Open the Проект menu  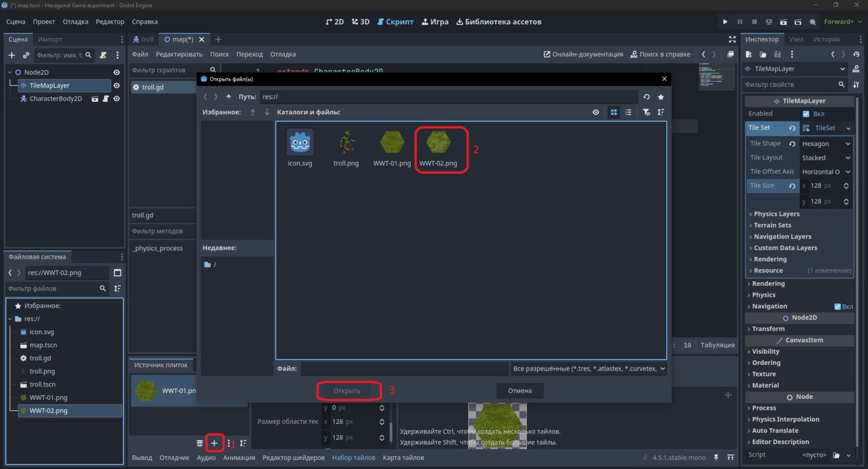(44, 21)
